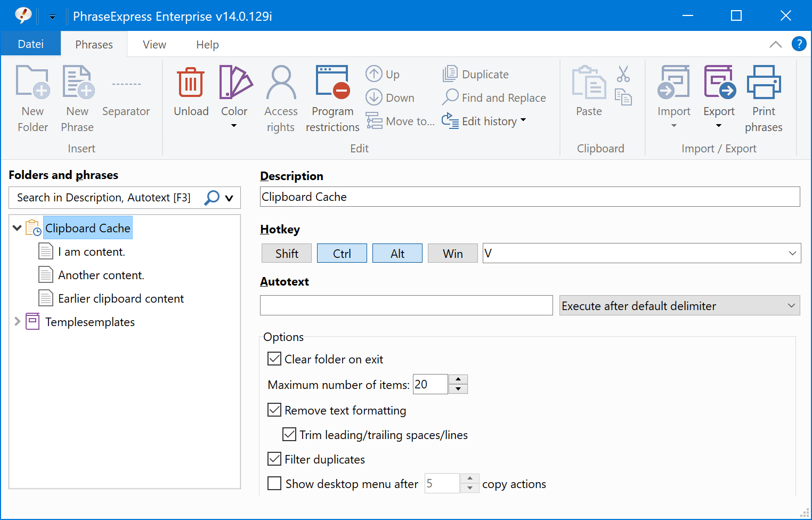Click the Unload trash icon
Viewport: 812px width, 520px height.
coord(191,82)
